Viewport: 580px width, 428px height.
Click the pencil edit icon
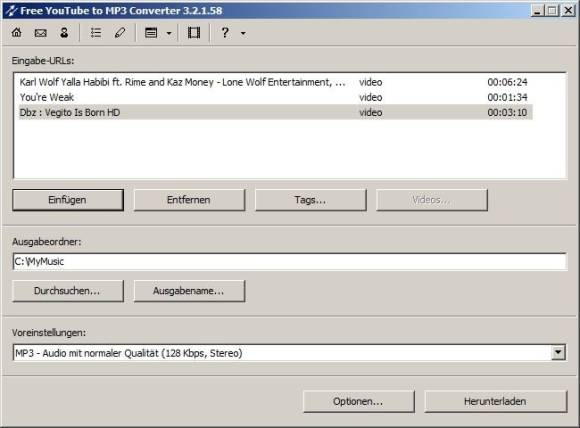click(x=120, y=33)
